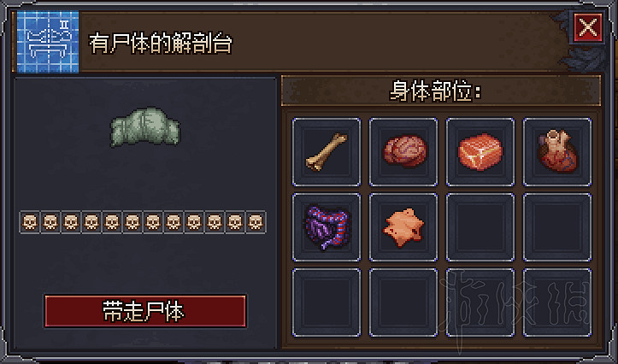Select the empty slot beside the skin
The image size is (618, 364).
pos(480,227)
